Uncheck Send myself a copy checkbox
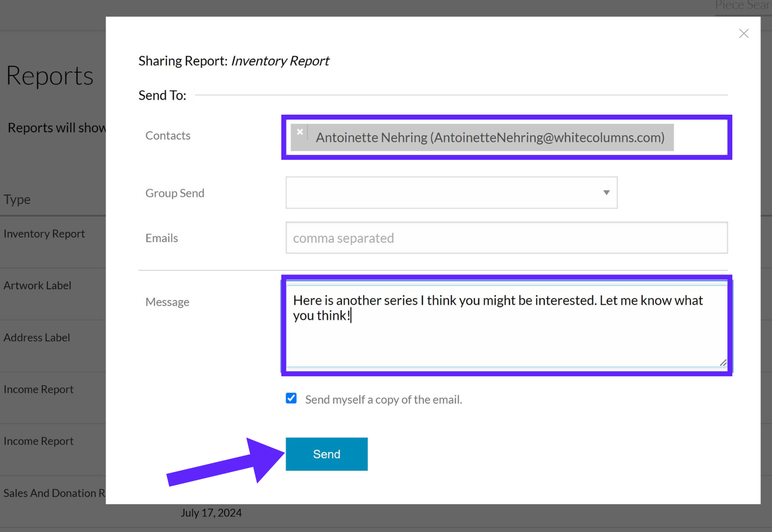772x532 pixels. point(291,398)
